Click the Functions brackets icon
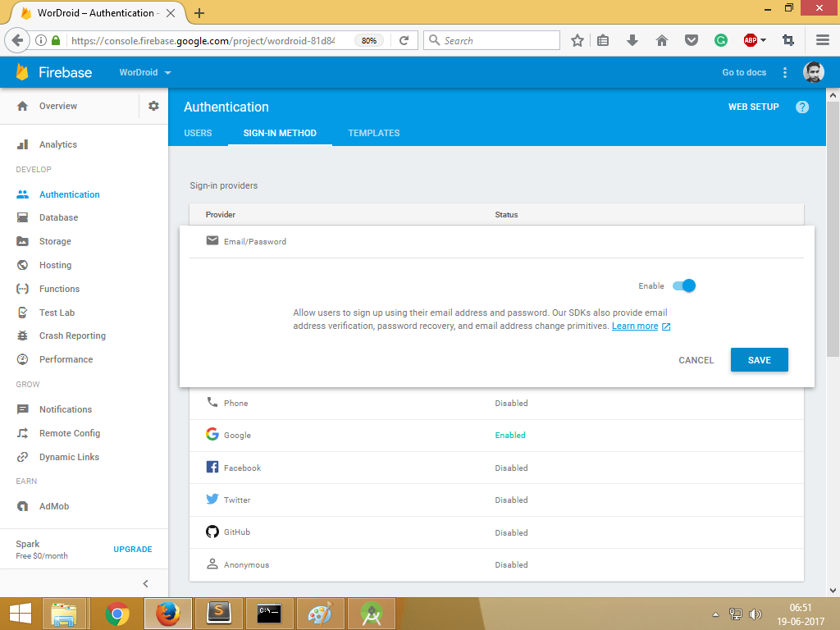Screen dimensions: 840x630 click(22, 289)
